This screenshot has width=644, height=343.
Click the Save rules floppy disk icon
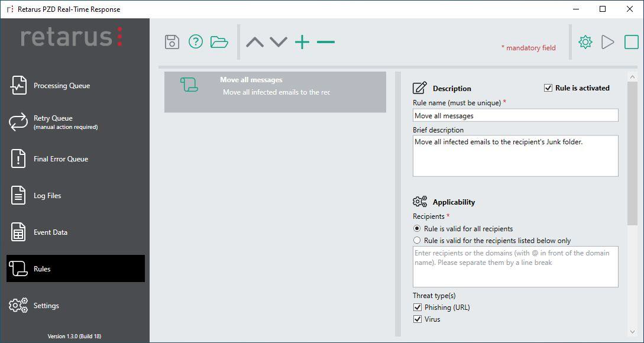[x=171, y=42]
